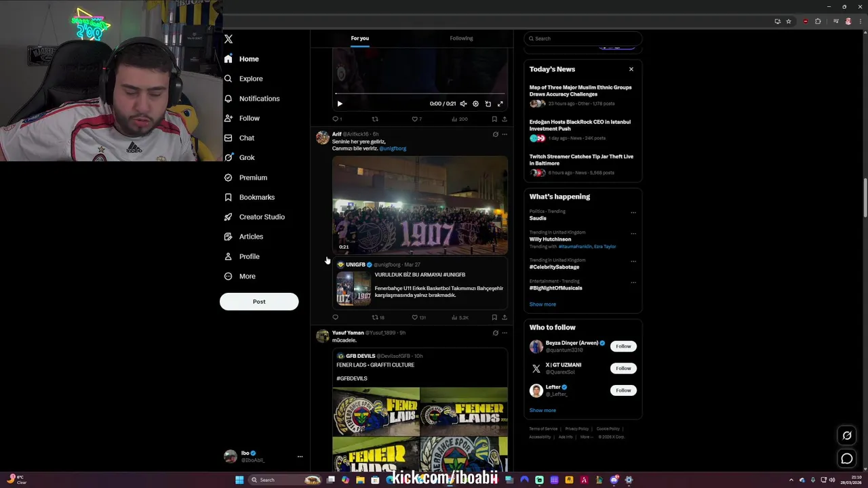868x488 pixels.
Task: Bookmark the top video post
Action: click(x=494, y=119)
